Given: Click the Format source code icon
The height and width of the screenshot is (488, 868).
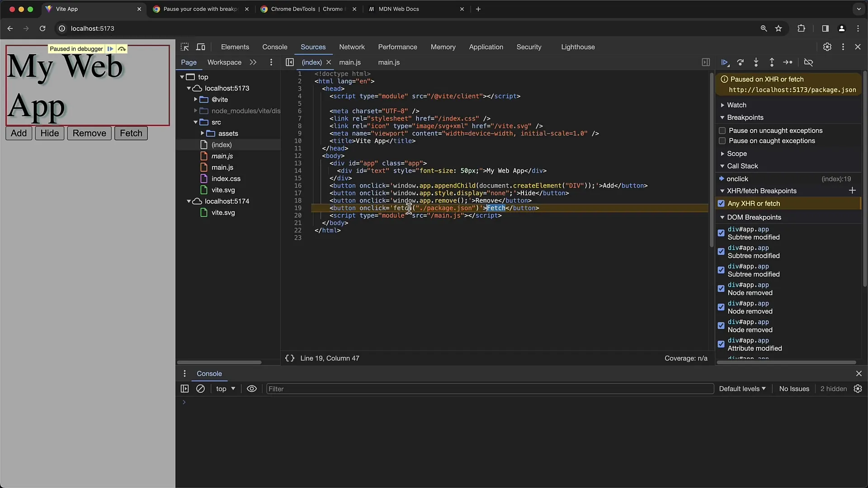Looking at the screenshot, I should (x=290, y=358).
